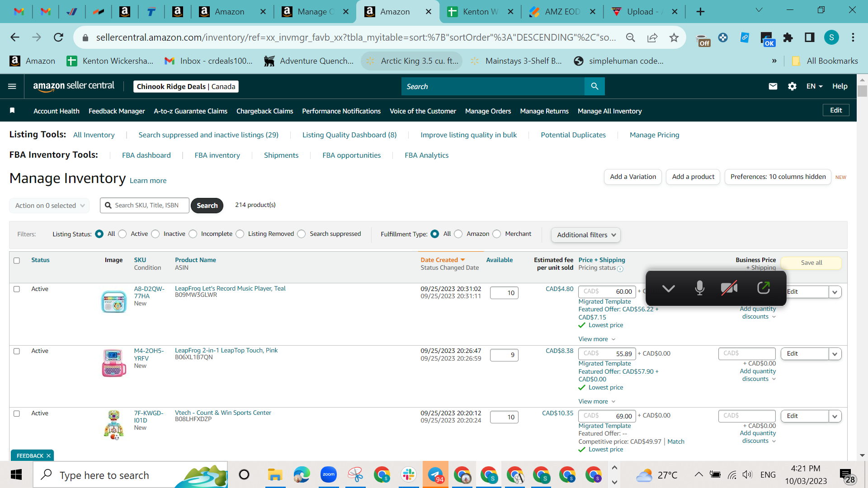868x488 pixels.
Task: Click the favorites bookmark flag icon
Action: click(x=12, y=111)
